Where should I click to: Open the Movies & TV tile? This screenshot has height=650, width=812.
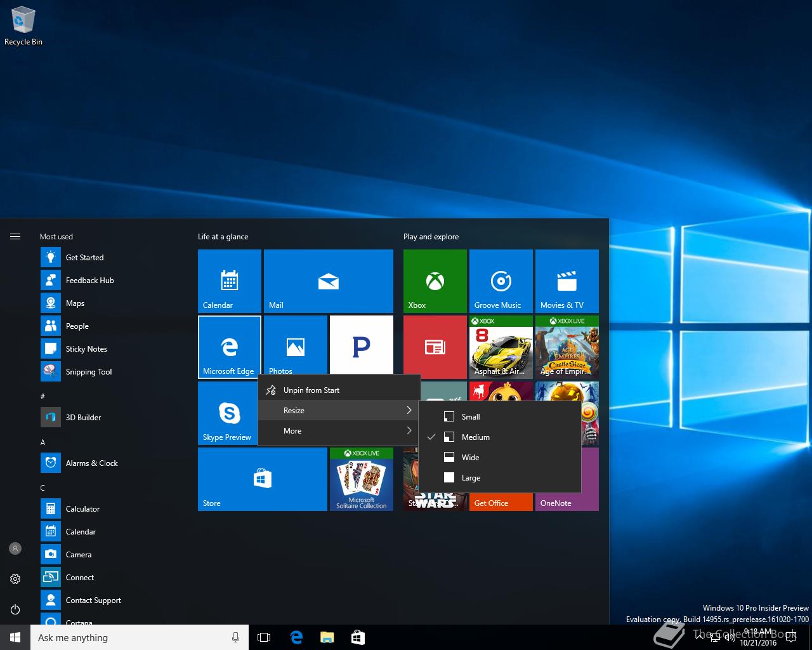[x=567, y=281]
